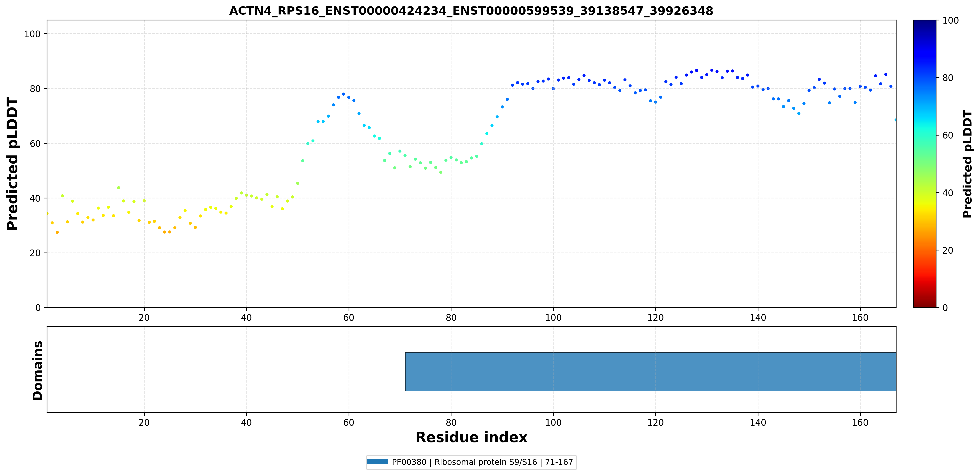Click the Residue index x-axis label

471,437
